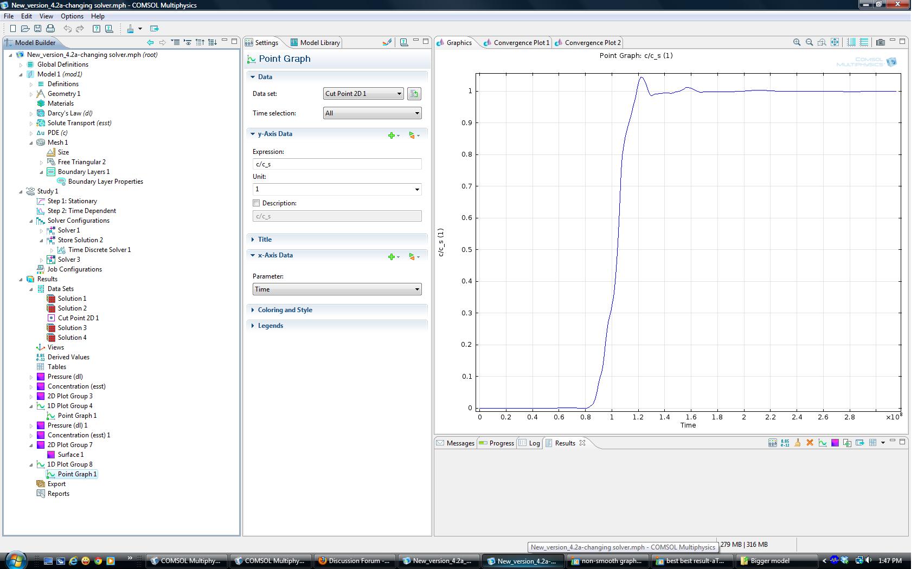This screenshot has width=924, height=569.
Task: Switch to the Convergence Plot 1 tab
Action: [x=517, y=42]
